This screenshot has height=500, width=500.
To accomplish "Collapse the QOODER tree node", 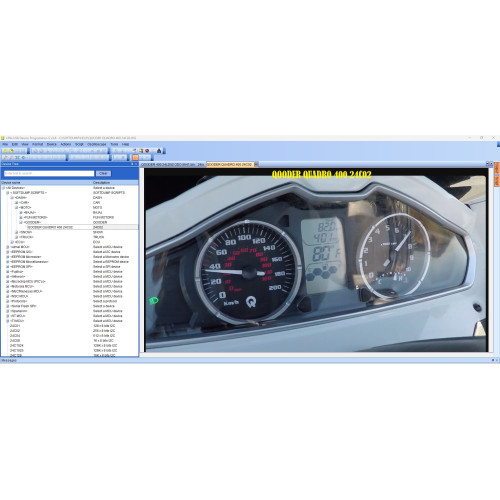I will tap(21, 222).
